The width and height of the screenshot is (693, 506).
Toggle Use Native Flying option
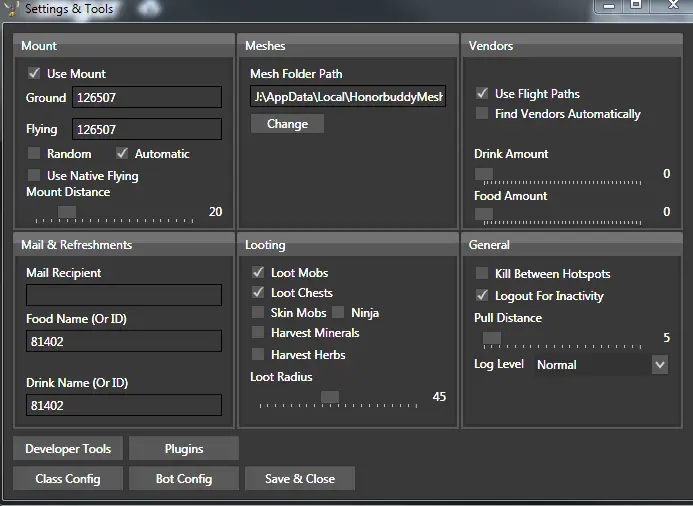click(34, 176)
